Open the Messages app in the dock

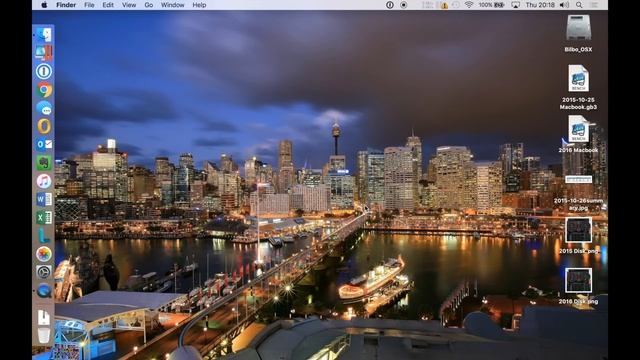click(44, 108)
